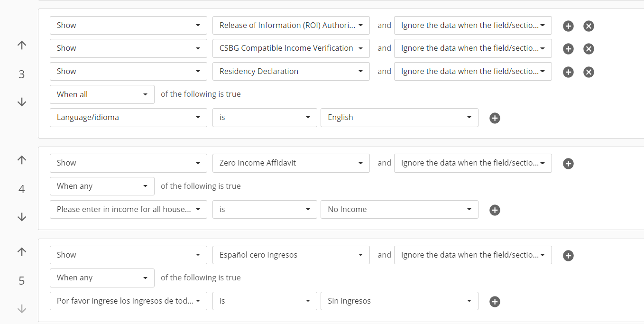Move rule 5 up
The width and height of the screenshot is (644, 324).
(x=22, y=252)
